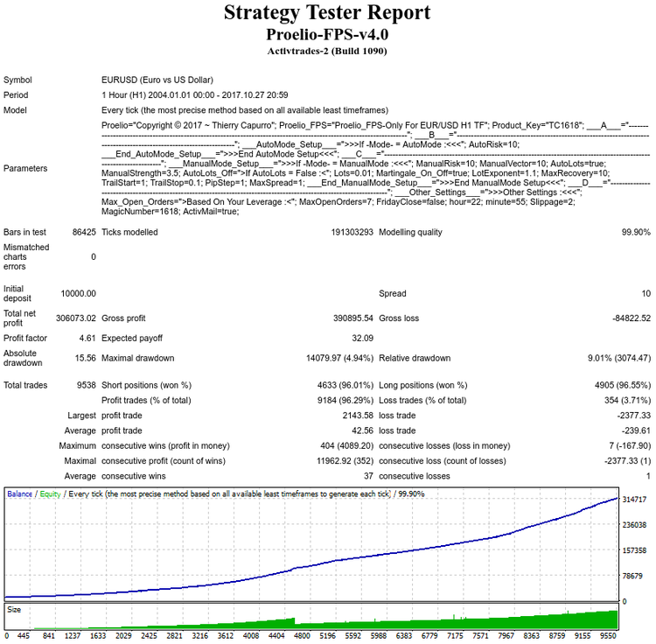Select the Gross loss value -84822.52

(632, 318)
